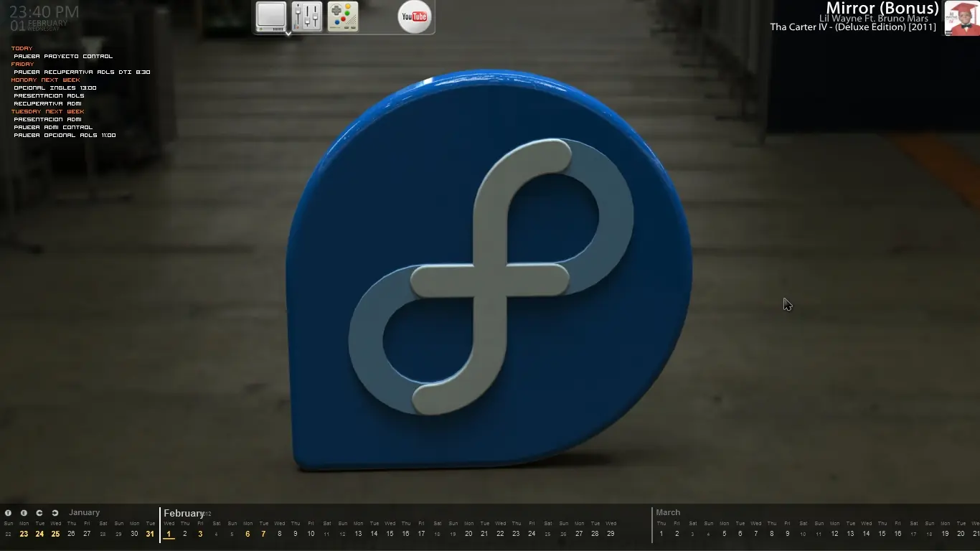Open the TUESDAY NEXT WEEK heading
Image resolution: width=980 pixels, height=551 pixels.
click(47, 111)
